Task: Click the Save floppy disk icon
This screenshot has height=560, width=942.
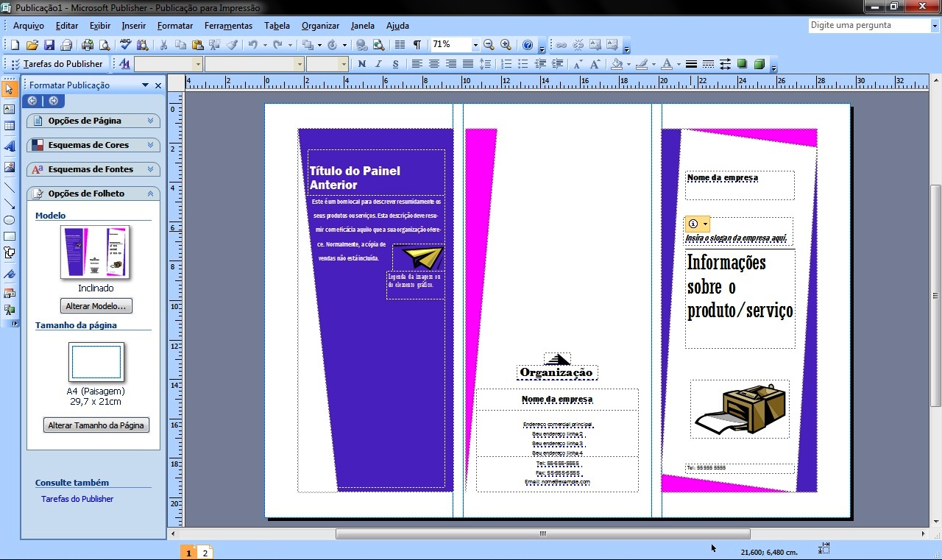Action: [x=49, y=45]
